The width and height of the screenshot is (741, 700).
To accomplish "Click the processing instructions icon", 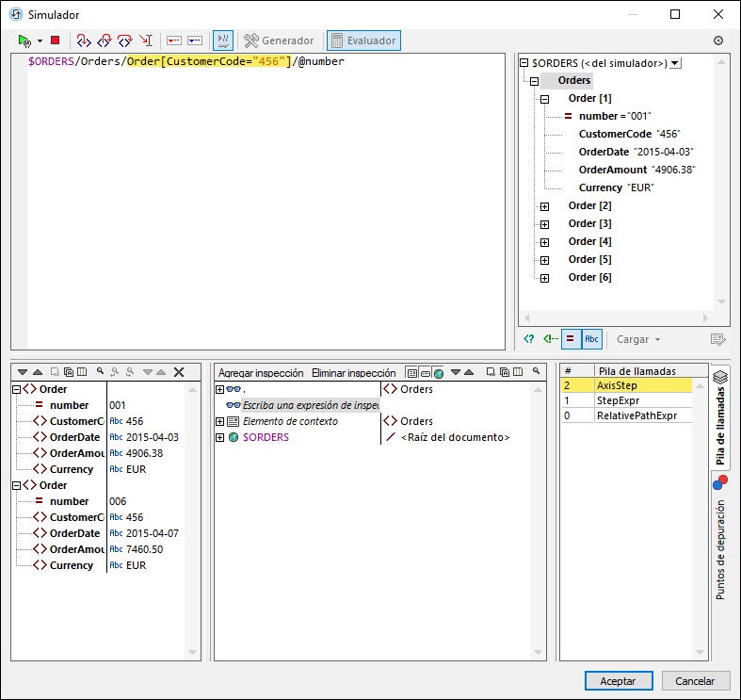I will [529, 338].
